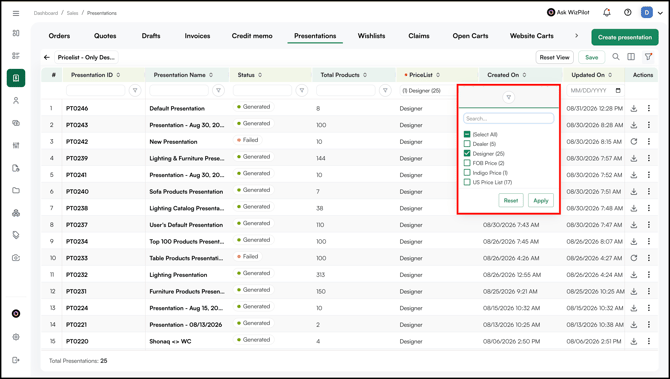Open more actions for PT0220
Viewport: 670px width, 379px height.
coord(649,341)
